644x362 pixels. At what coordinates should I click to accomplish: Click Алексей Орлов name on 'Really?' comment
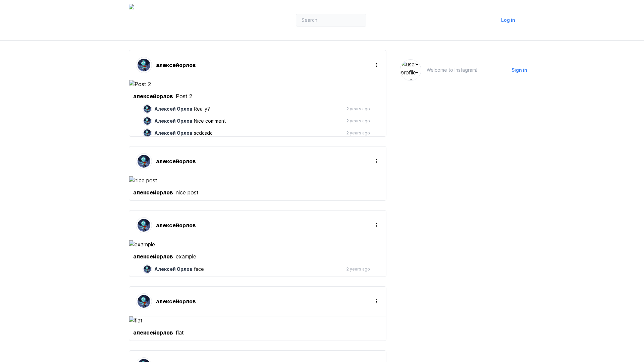tap(173, 109)
